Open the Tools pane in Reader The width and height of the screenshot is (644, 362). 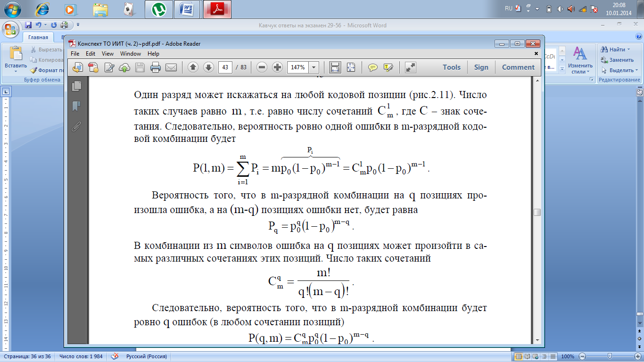point(452,67)
